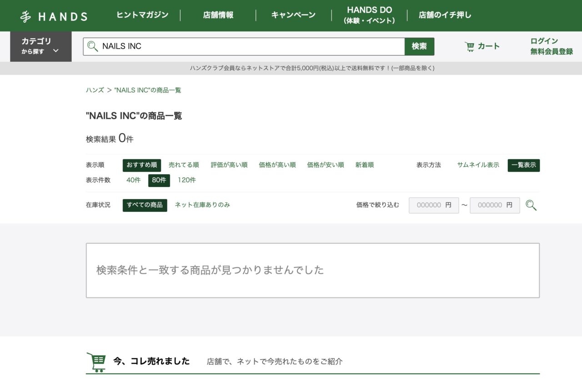Click the ハンズ breadcrumb link
This screenshot has width=582, height=392.
(x=95, y=90)
